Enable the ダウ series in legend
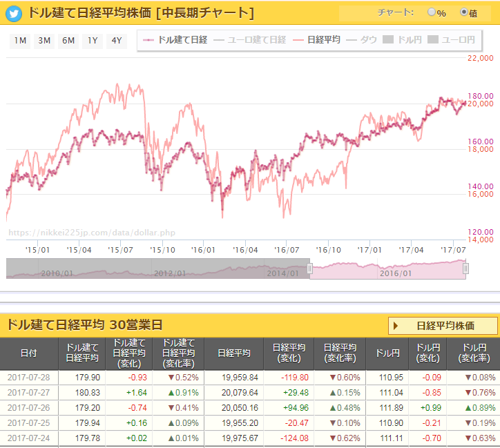This screenshot has width=500, height=448. point(361,40)
